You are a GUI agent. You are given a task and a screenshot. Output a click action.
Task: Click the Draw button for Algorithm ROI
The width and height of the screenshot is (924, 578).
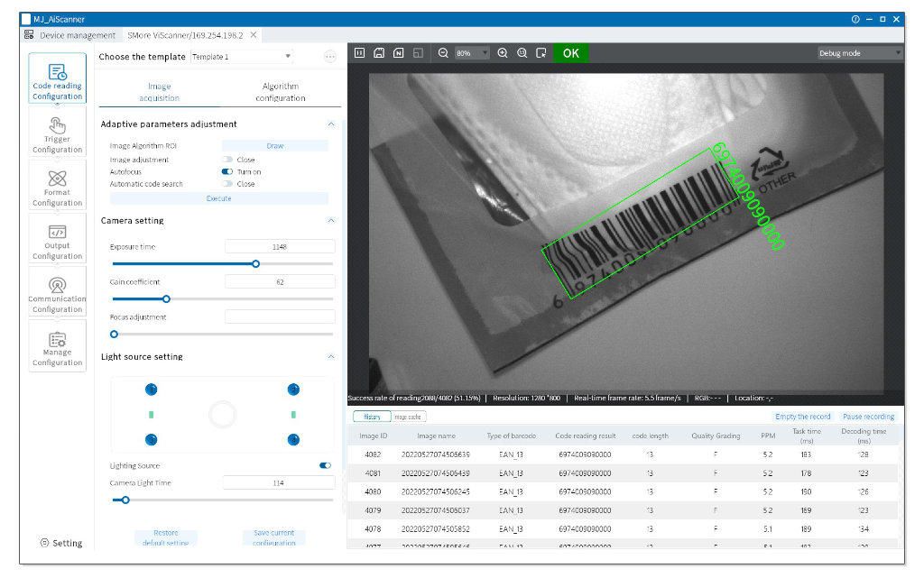pos(274,145)
